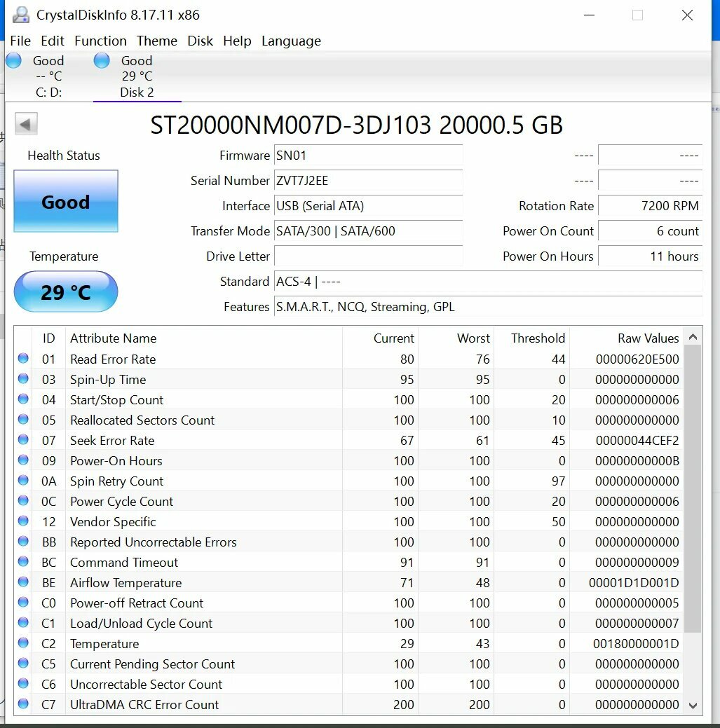
Task: Click status orb for Vendor Specific row
Action: tap(23, 521)
